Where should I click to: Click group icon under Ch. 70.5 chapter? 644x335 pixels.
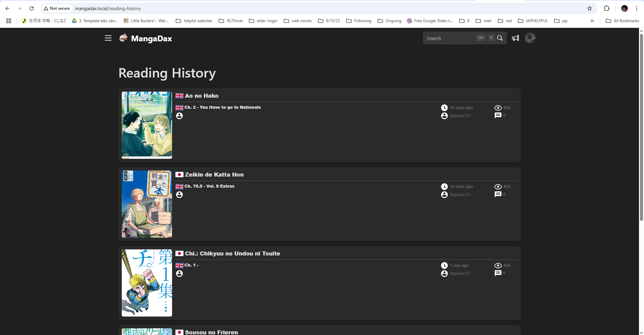tap(179, 195)
